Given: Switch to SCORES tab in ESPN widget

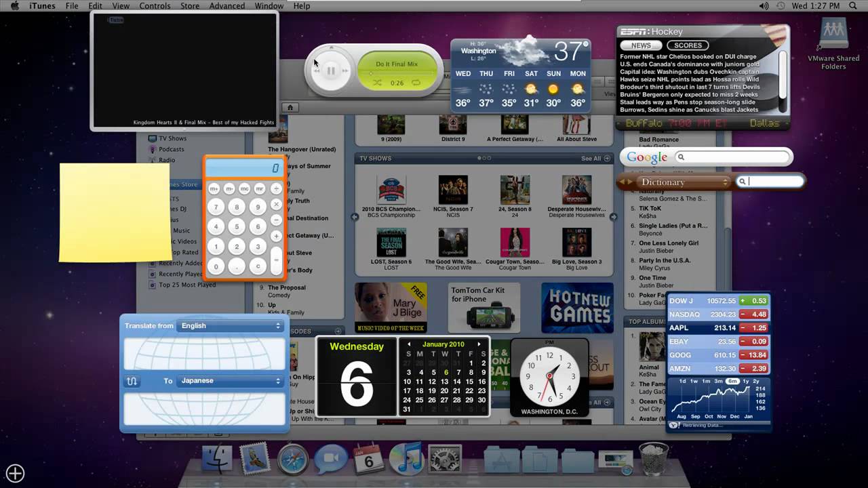Looking at the screenshot, I should coord(688,45).
